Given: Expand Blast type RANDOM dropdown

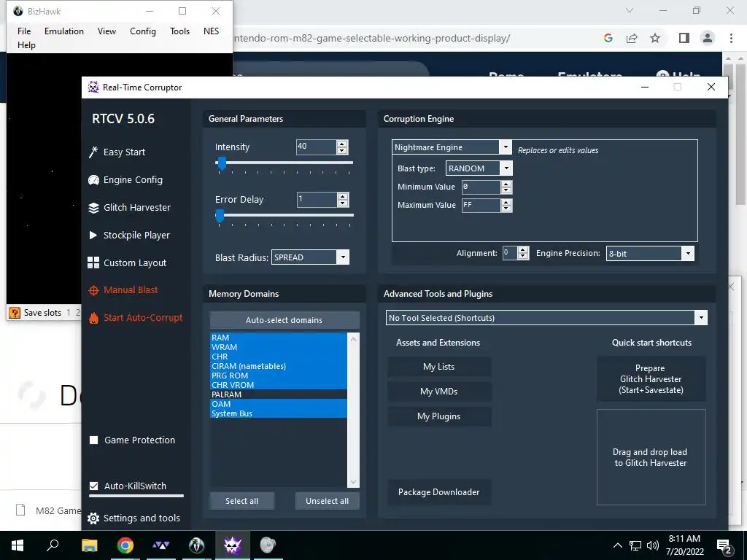Looking at the screenshot, I should (506, 168).
